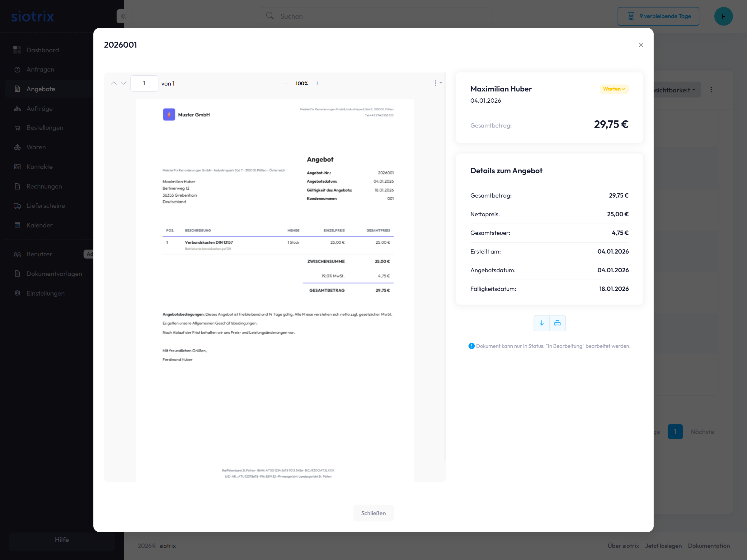747x560 pixels.
Task: Zoom out the PDF with minus icon
Action: click(x=286, y=83)
